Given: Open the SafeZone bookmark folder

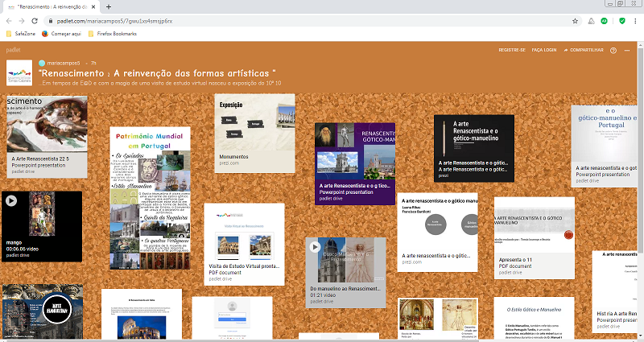Looking at the screenshot, I should 21,34.
